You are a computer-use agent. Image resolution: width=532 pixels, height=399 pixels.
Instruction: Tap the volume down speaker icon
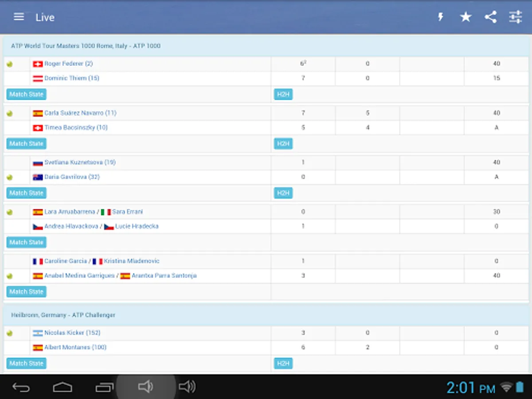[145, 387]
